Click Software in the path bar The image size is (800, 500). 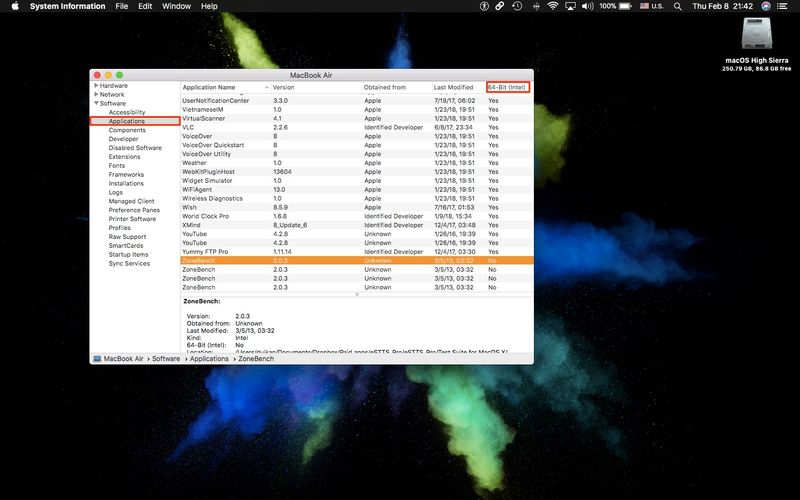tap(166, 359)
